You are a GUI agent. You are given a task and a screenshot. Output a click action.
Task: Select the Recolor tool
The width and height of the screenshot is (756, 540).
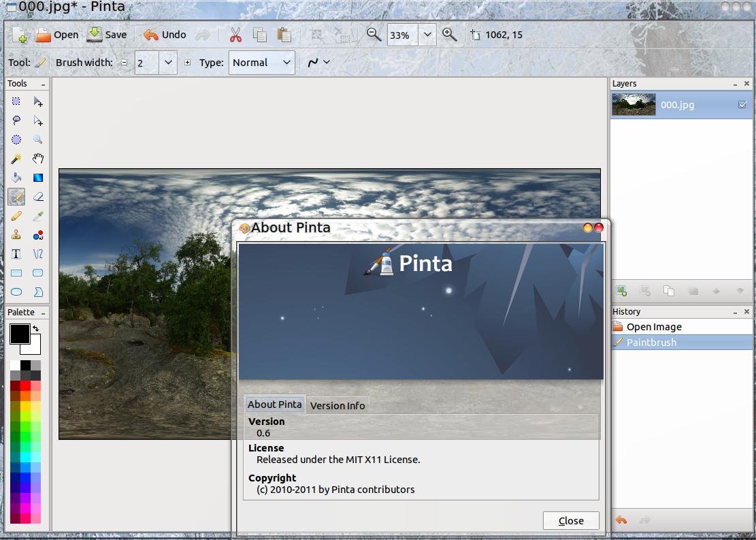point(38,235)
